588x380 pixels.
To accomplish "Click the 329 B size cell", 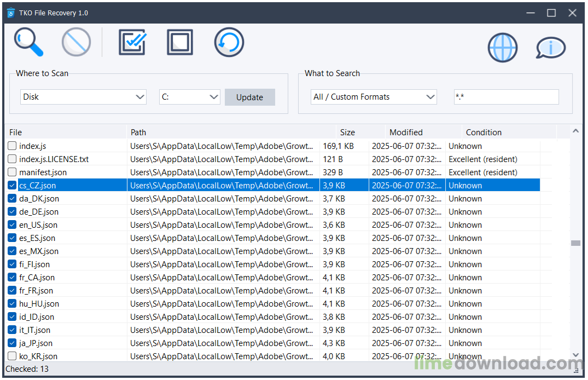I will (x=333, y=172).
